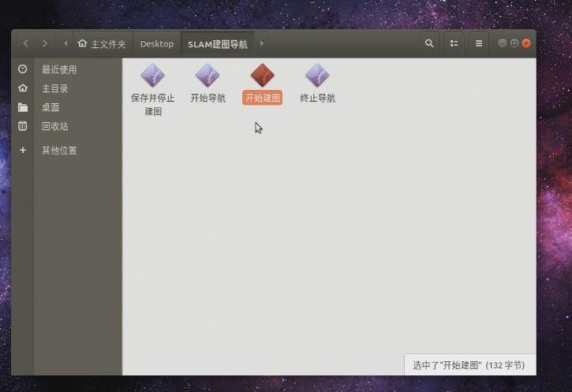The image size is (572, 392).
Task: Open the 回收站 trash location
Action: tap(54, 126)
